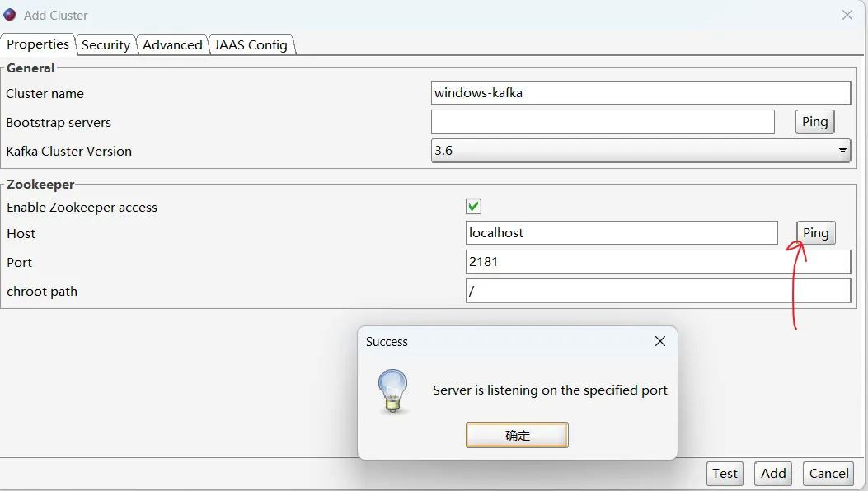Close the Add Cluster window
The image size is (868, 491).
pos(847,15)
